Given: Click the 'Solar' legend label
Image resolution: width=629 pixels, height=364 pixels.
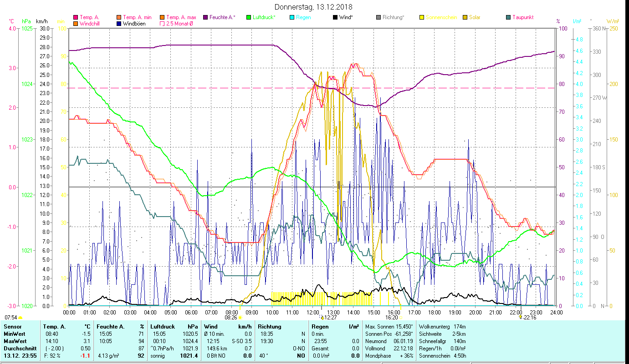Looking at the screenshot, I should point(475,17).
